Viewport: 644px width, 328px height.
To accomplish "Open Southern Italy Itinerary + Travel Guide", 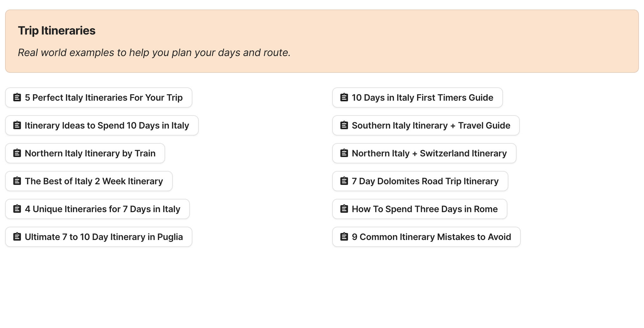I will tap(426, 125).
